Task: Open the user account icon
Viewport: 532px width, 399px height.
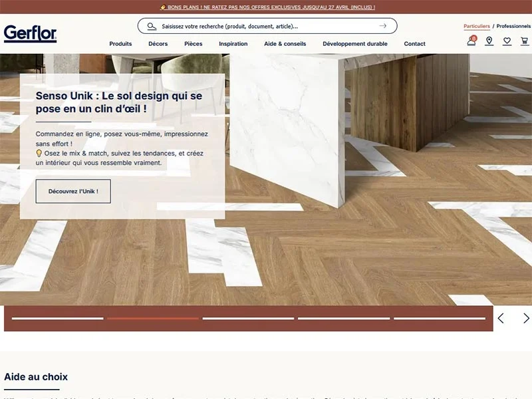Action: point(471,40)
